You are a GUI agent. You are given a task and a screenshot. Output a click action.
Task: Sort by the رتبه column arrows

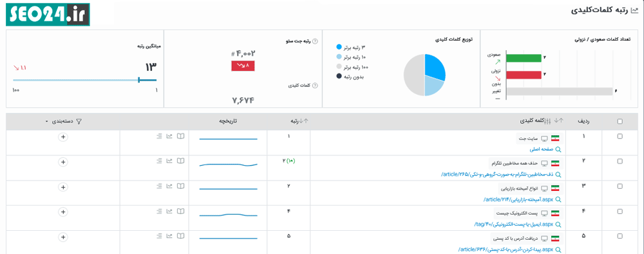tap(304, 121)
